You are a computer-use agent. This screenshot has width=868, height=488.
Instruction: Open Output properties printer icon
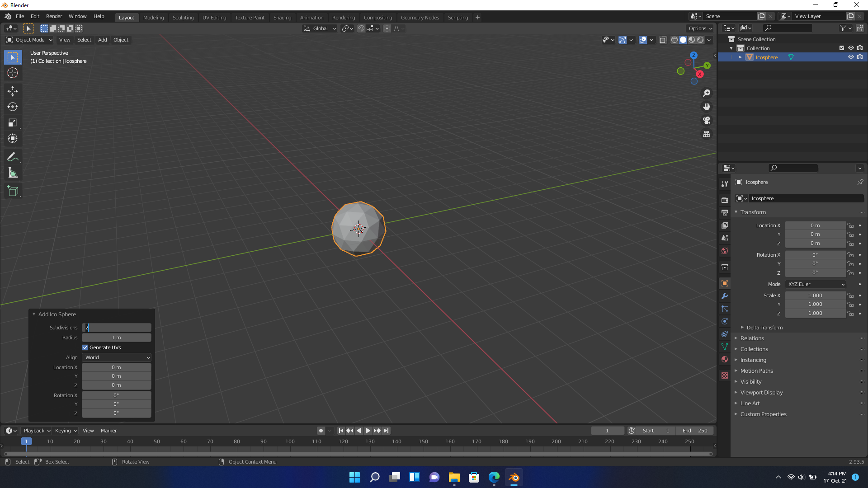coord(725,212)
